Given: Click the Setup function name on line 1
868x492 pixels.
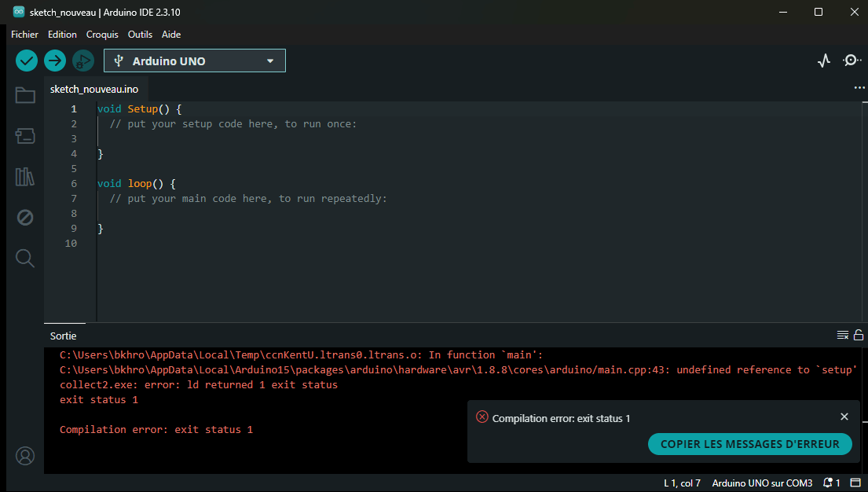Looking at the screenshot, I should (x=143, y=109).
